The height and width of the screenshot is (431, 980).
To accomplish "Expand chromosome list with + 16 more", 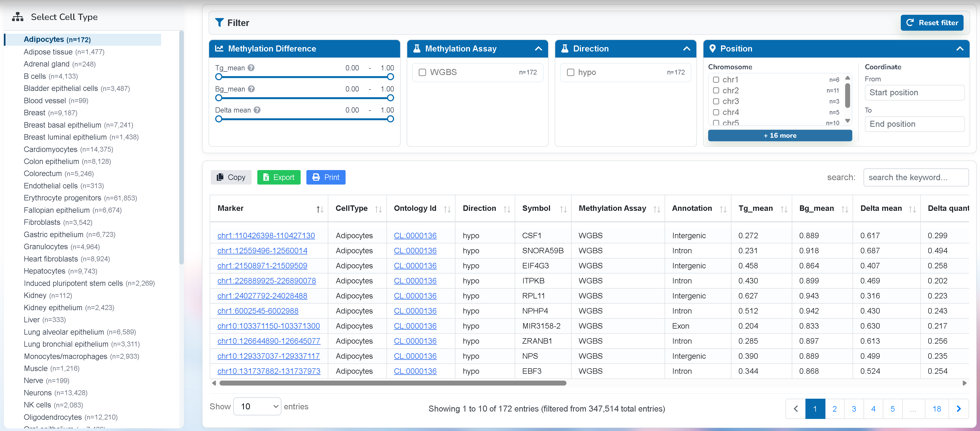I will (780, 136).
